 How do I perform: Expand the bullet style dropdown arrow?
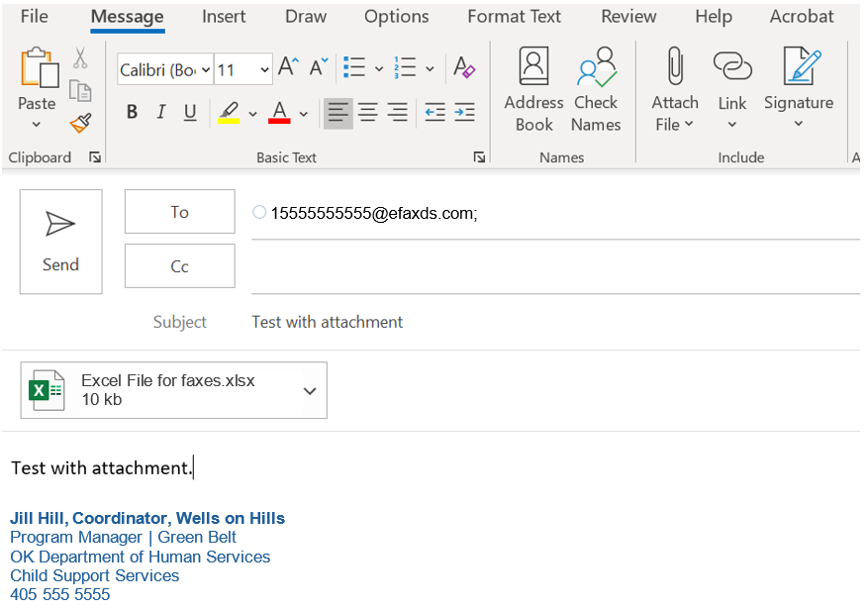click(379, 69)
